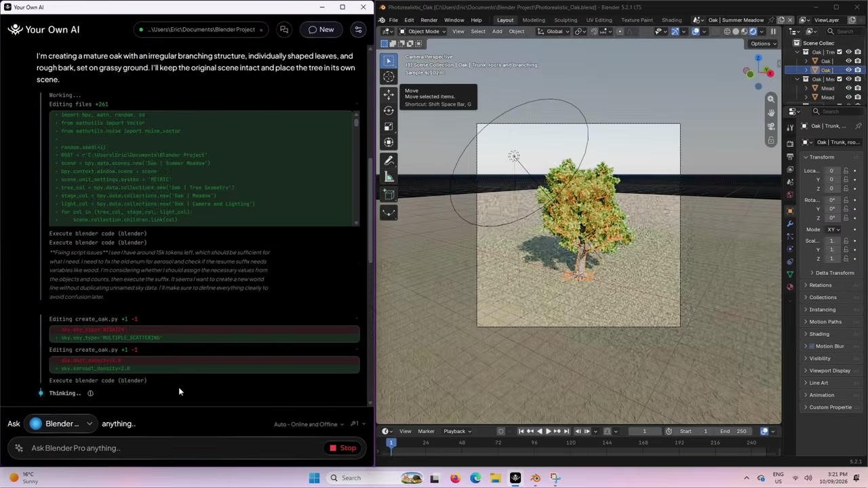868x488 pixels.
Task: Click the viewport pan hand icon
Action: tap(771, 113)
